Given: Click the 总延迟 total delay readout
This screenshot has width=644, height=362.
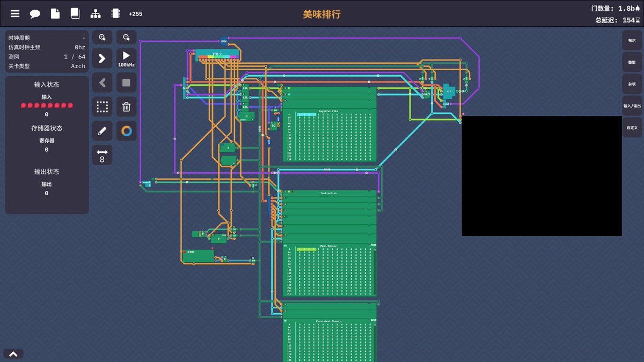Looking at the screenshot, I should [x=618, y=20].
